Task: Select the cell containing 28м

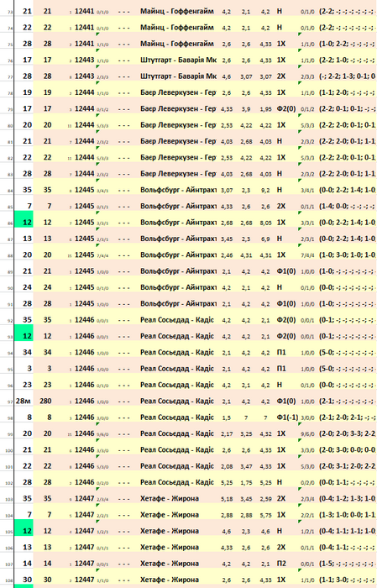Action: point(24,401)
